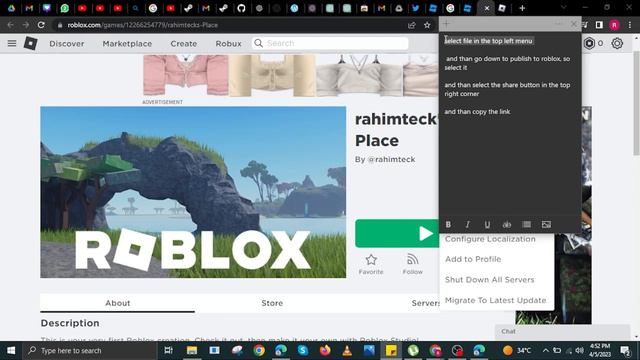
Task: Open the Chrome profile avatar
Action: click(614, 25)
